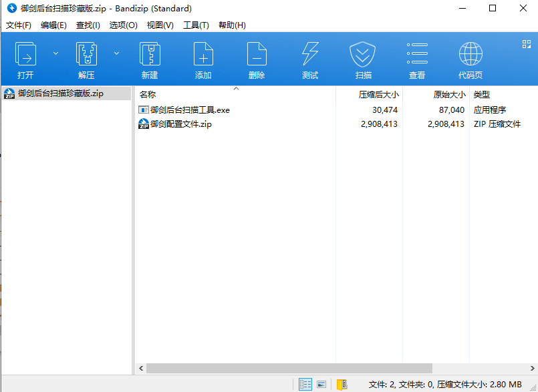Click the 测试 (Test) lightning icon
This screenshot has height=392, width=538.
310,54
